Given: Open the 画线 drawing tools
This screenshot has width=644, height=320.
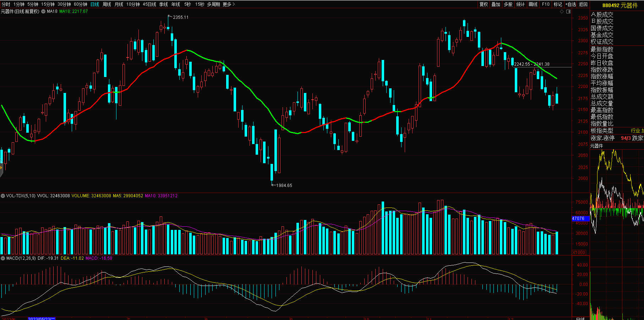Looking at the screenshot, I should tap(533, 4).
